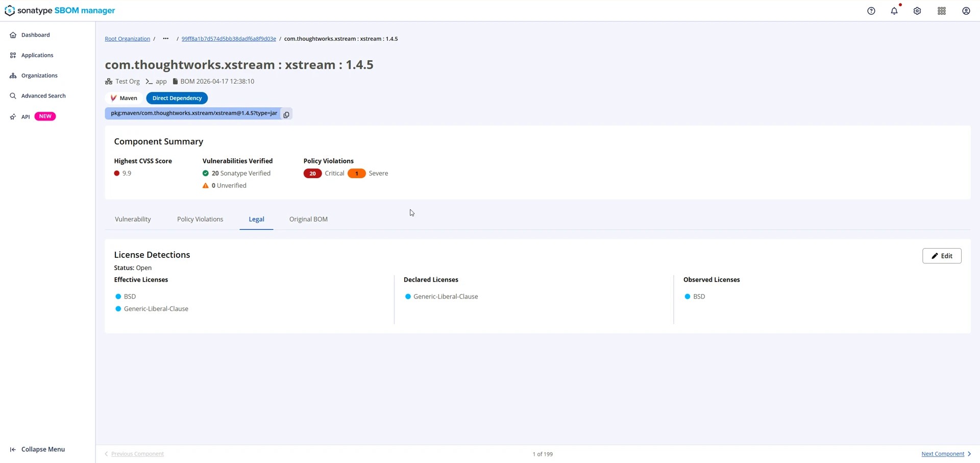
Task: Click the Maven label badge
Action: 124,98
